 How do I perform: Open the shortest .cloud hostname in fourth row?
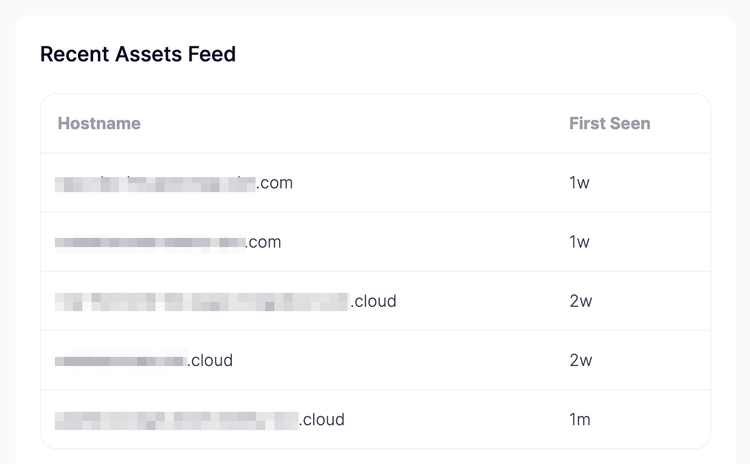[144, 360]
